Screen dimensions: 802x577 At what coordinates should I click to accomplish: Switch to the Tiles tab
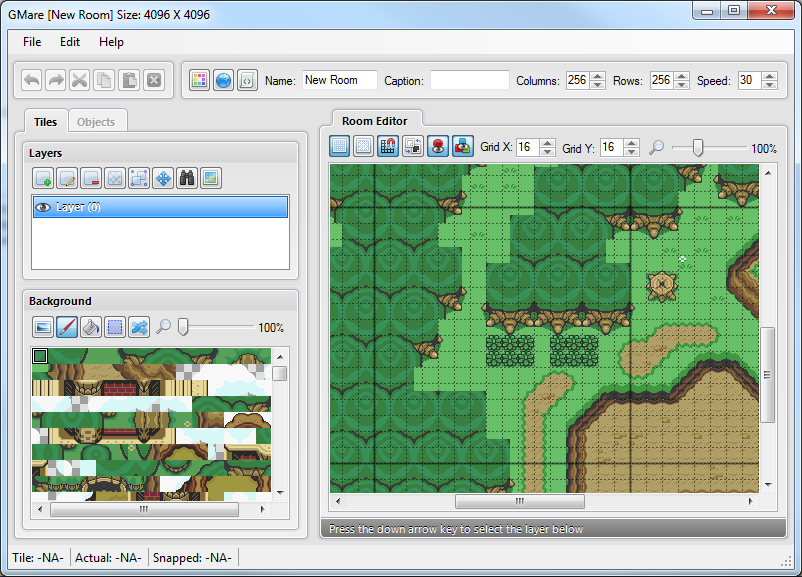46,122
